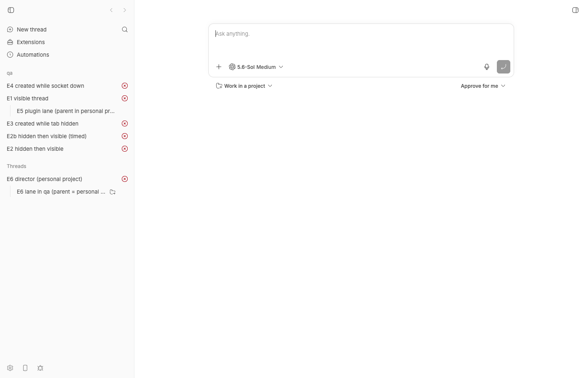This screenshot has height=378, width=588.
Task: Open search with magnifier icon
Action: point(125,29)
